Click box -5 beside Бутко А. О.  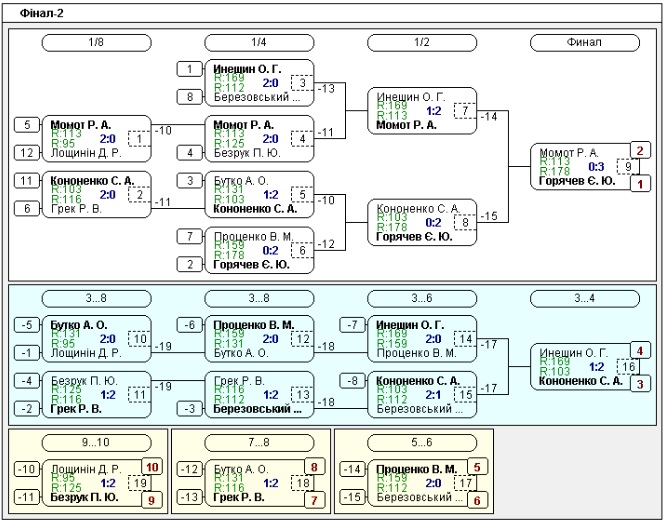pyautogui.click(x=27, y=325)
